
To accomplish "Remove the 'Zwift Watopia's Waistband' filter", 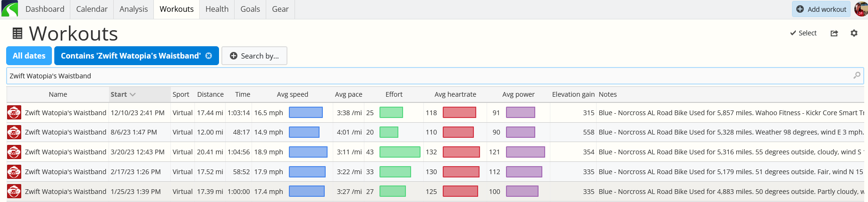I will tap(209, 56).
